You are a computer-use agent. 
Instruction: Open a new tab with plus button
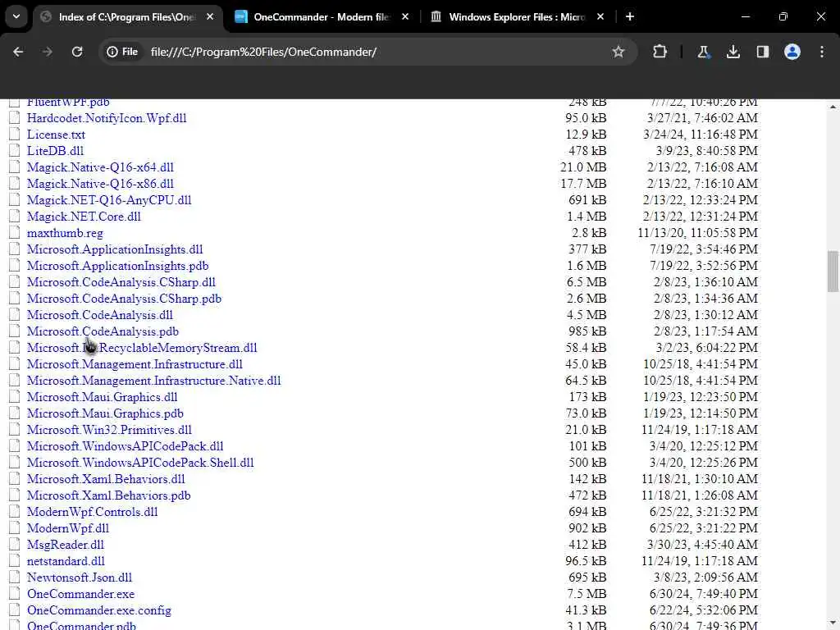pos(630,16)
